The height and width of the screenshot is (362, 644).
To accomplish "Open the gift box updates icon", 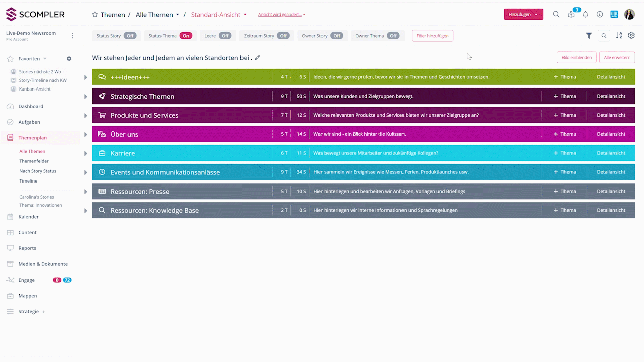I will pyautogui.click(x=571, y=15).
